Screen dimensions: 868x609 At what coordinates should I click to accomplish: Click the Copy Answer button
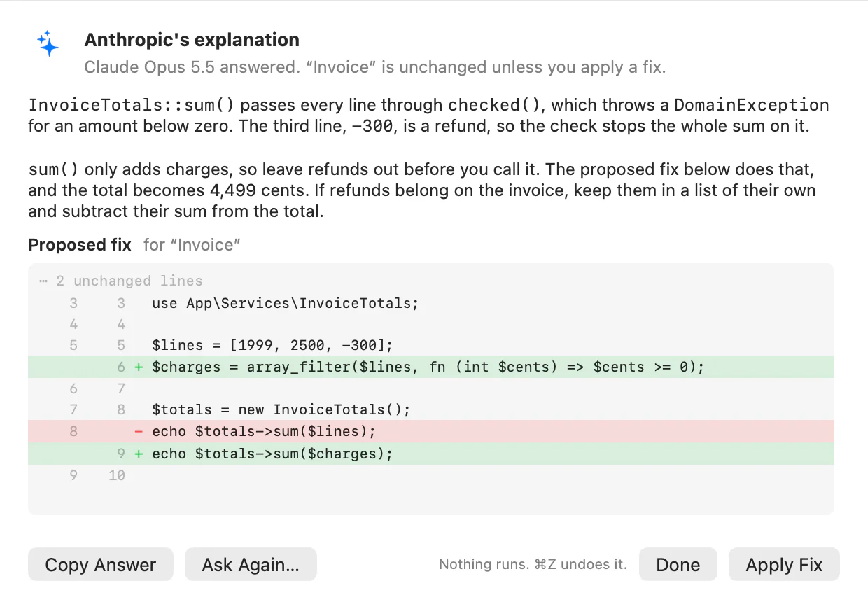[100, 565]
